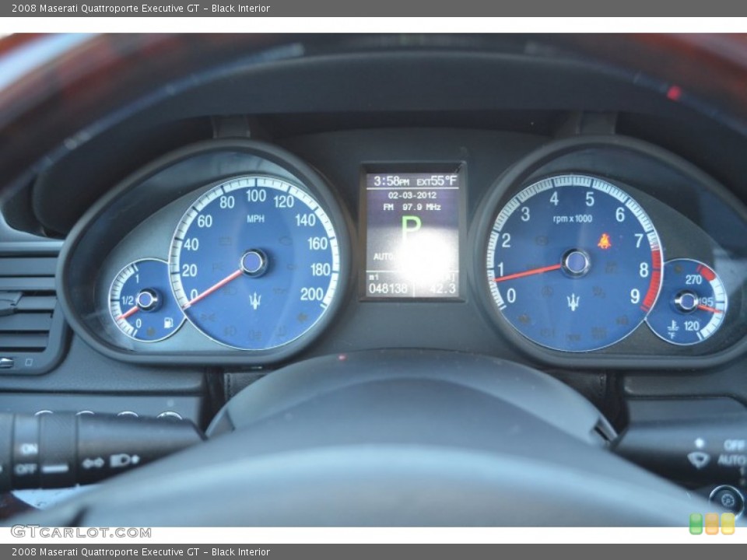Click the date 02-03-2012
The height and width of the screenshot is (560, 747).
pyautogui.click(x=412, y=195)
